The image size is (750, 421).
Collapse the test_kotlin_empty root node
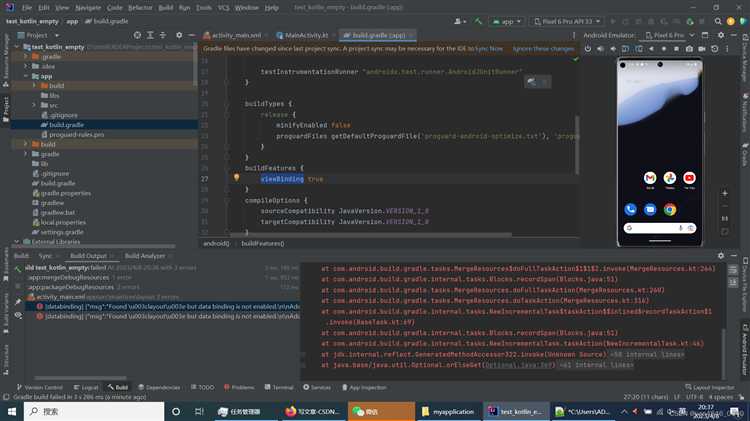tap(18, 47)
